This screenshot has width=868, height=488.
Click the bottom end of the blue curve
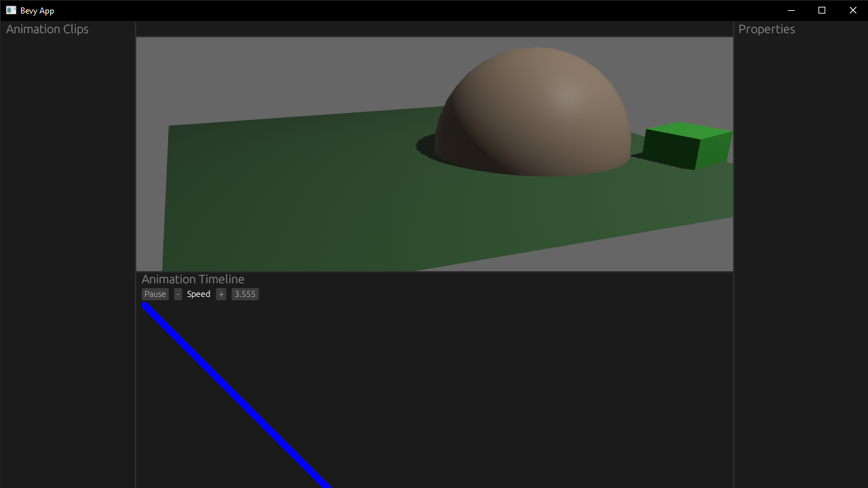[325, 483]
